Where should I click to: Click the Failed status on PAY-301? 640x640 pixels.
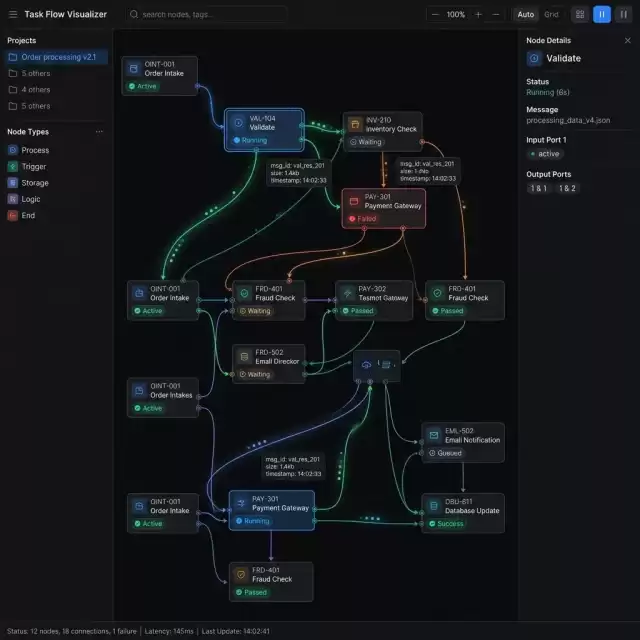point(362,219)
